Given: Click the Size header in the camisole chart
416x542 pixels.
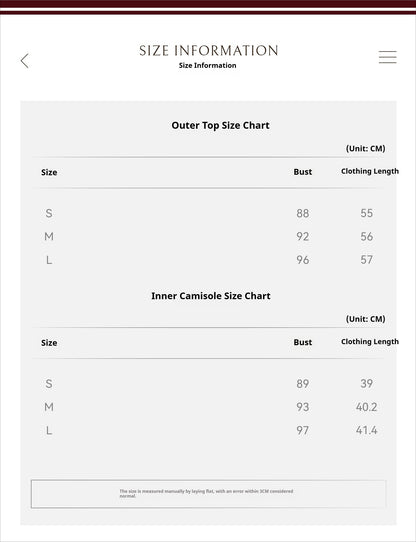Looking at the screenshot, I should coord(49,343).
